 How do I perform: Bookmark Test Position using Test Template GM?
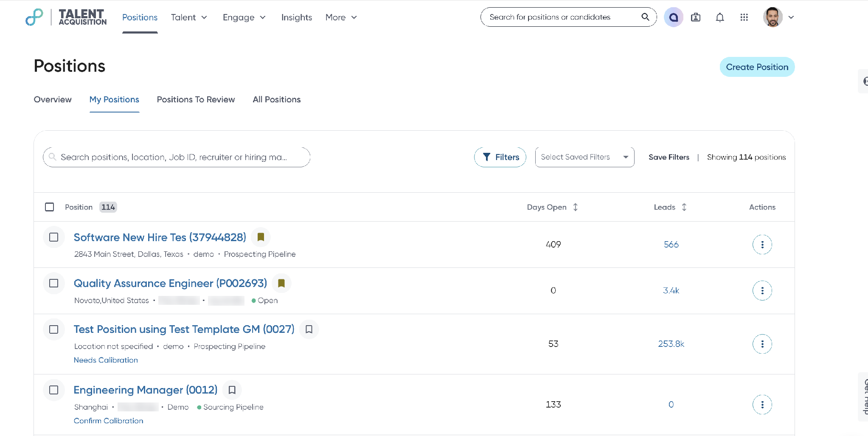tap(309, 329)
